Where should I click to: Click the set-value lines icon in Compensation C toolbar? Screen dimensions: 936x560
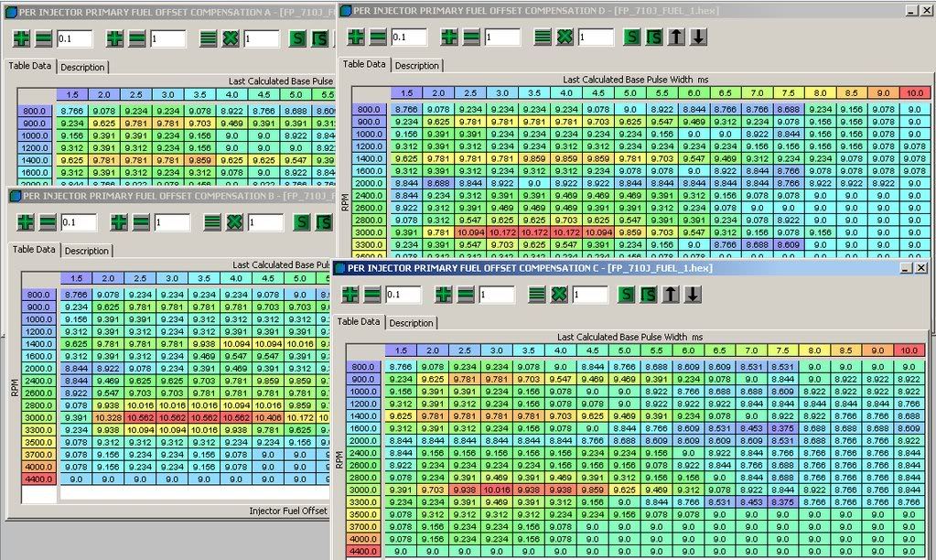pos(537,295)
